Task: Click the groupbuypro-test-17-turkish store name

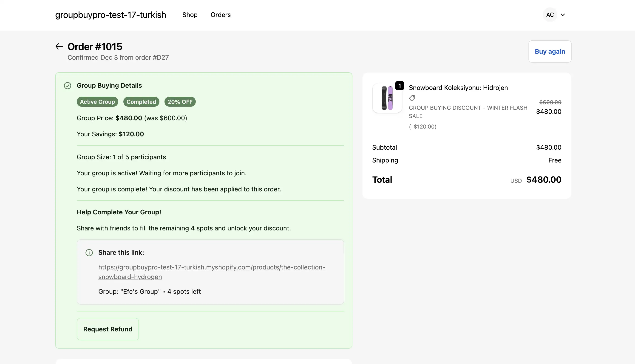Action: [110, 15]
